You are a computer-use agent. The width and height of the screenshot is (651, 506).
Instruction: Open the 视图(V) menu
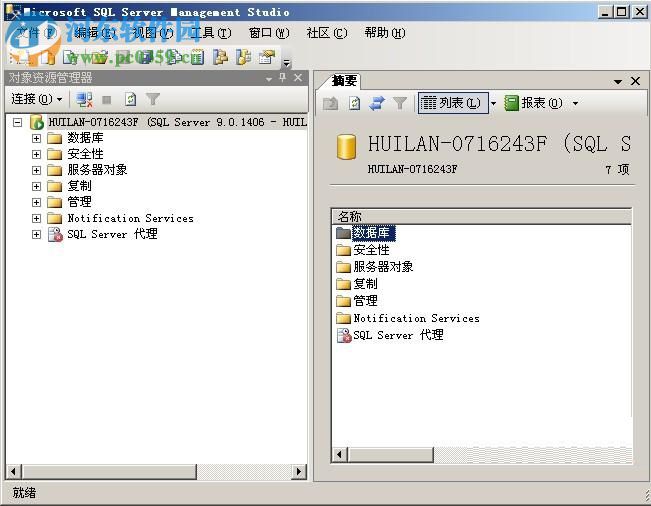tap(153, 33)
